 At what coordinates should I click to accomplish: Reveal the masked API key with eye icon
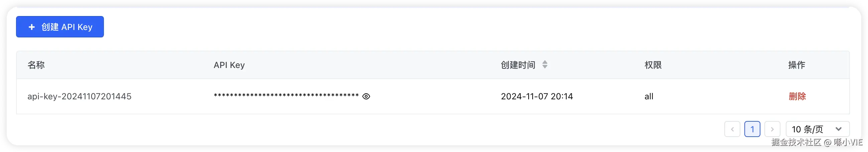click(x=366, y=97)
